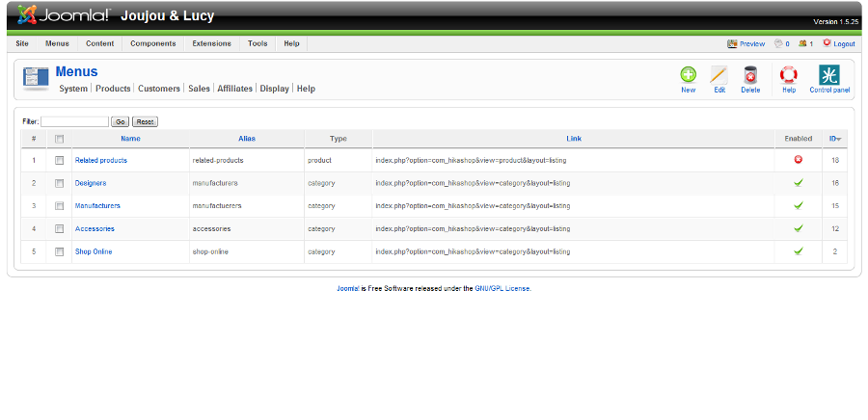Open the Tools menu
The height and width of the screenshot is (420, 868).
click(x=258, y=43)
